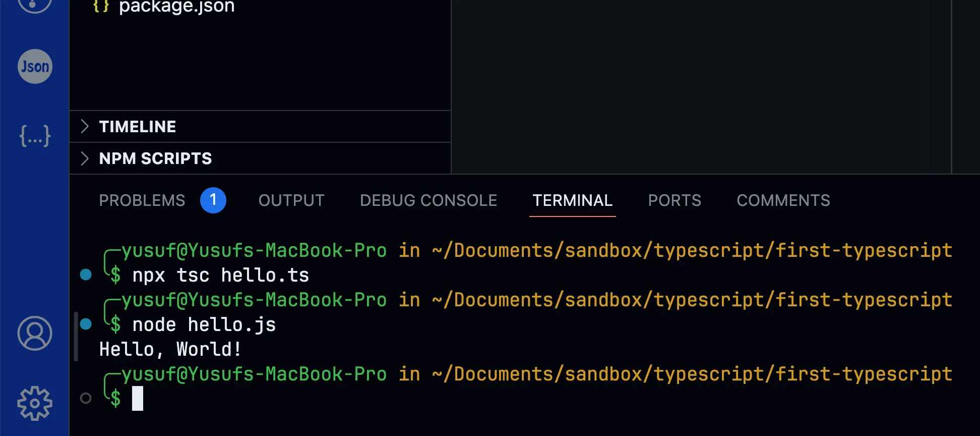The height and width of the screenshot is (436, 980).
Task: Open the curly braces extension icon
Action: click(x=35, y=136)
